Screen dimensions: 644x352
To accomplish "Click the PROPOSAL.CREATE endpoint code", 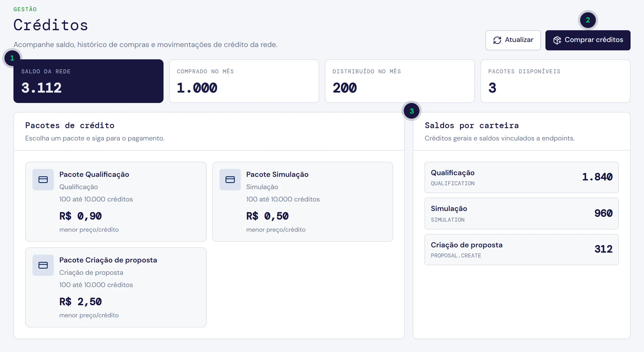I will point(456,256).
